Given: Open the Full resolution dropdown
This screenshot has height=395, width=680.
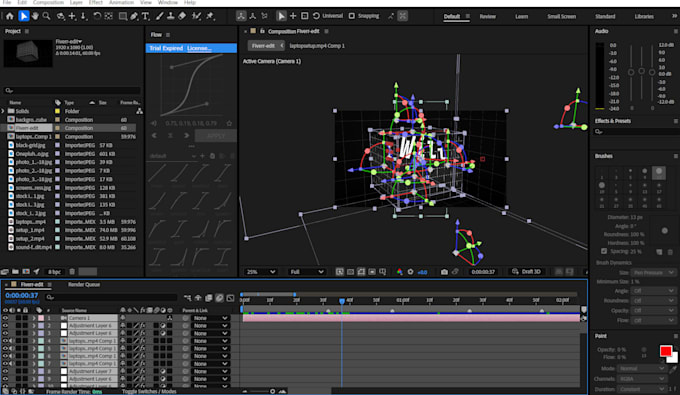Looking at the screenshot, I should pyautogui.click(x=307, y=272).
